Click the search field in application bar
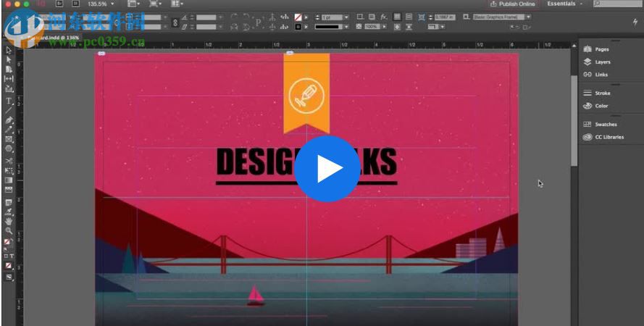This screenshot has height=326, width=644. click(x=616, y=4)
